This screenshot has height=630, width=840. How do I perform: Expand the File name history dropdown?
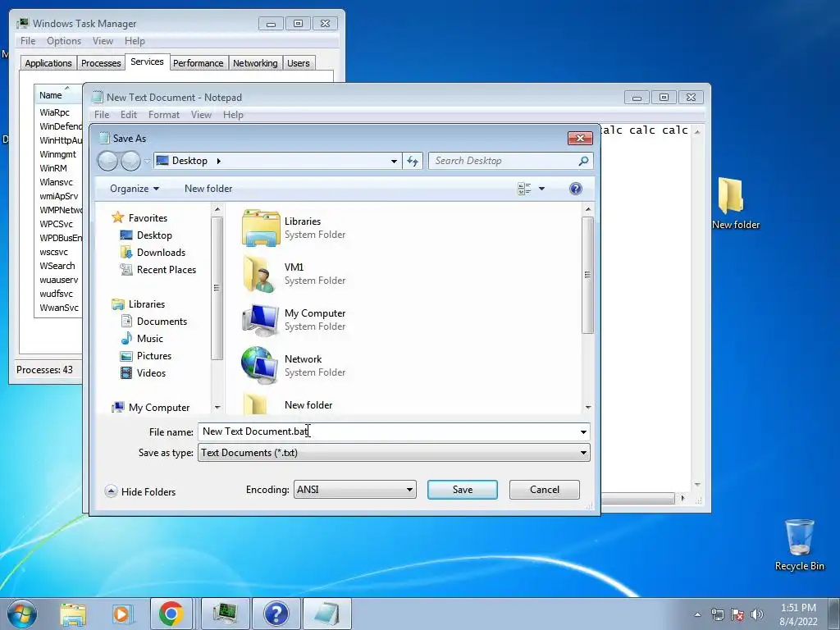tap(583, 431)
